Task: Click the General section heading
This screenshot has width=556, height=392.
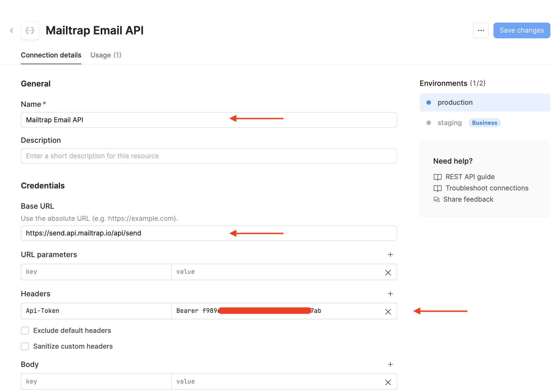Action: (x=36, y=84)
